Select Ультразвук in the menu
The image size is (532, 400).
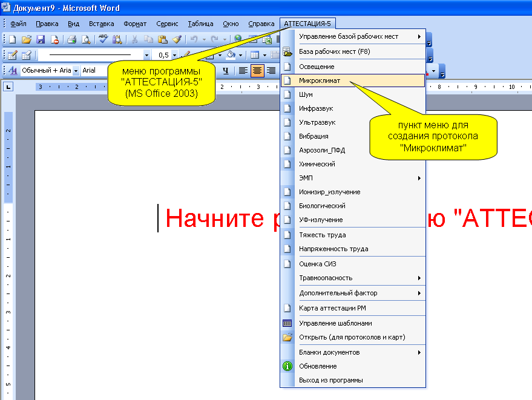click(x=352, y=122)
